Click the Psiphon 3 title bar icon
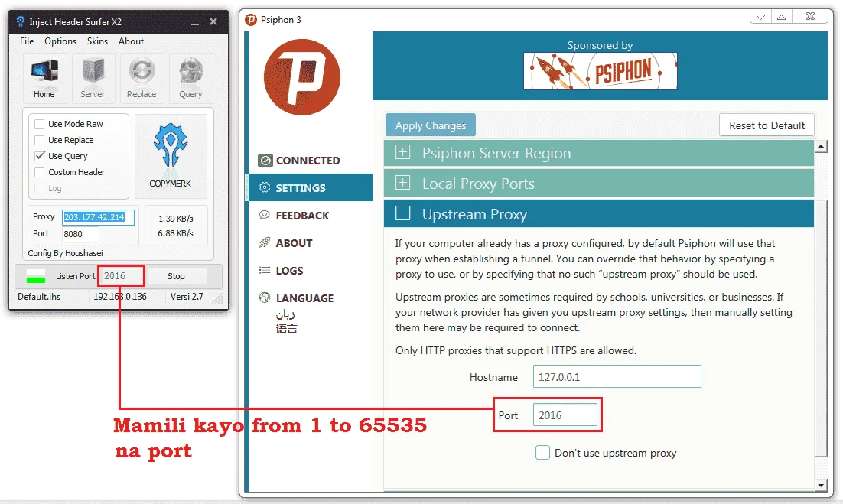This screenshot has height=504, width=843. [x=251, y=20]
